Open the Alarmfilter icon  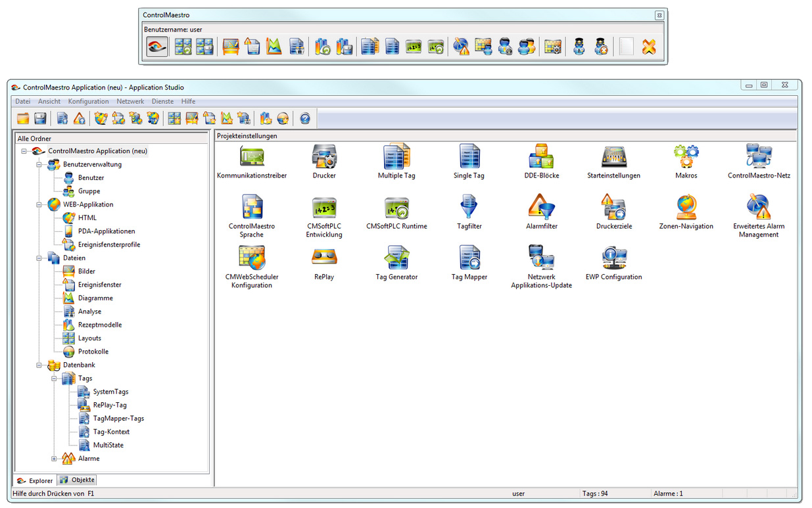pyautogui.click(x=541, y=206)
